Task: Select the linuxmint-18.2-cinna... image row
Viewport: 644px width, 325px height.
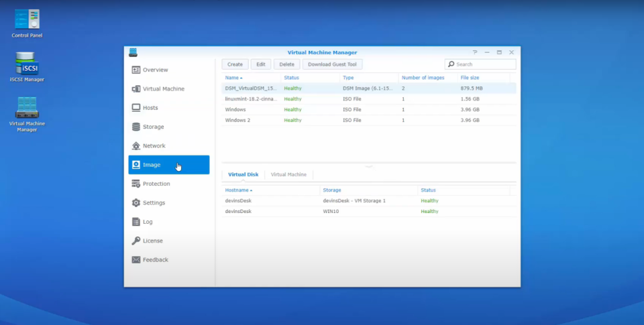Action: (x=369, y=99)
